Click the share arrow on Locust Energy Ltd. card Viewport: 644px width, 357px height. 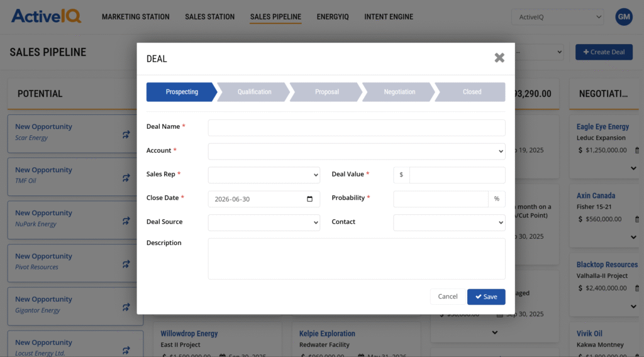pos(126,350)
